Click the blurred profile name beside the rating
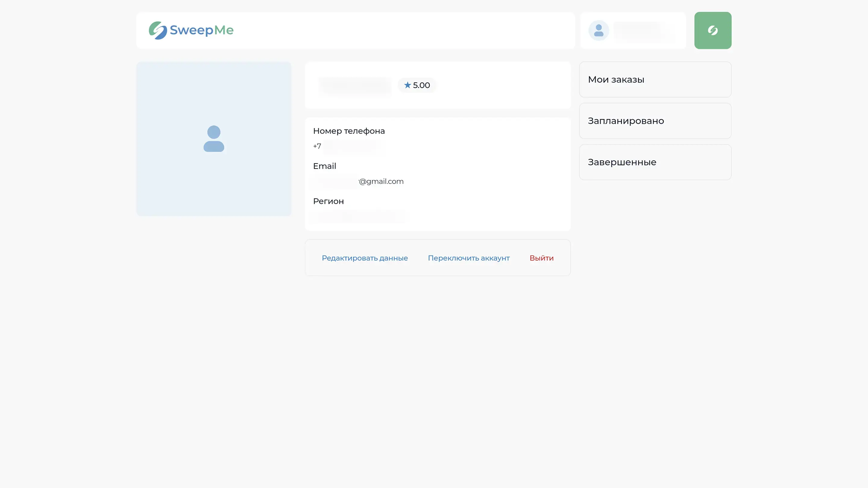868x488 pixels. click(x=355, y=86)
